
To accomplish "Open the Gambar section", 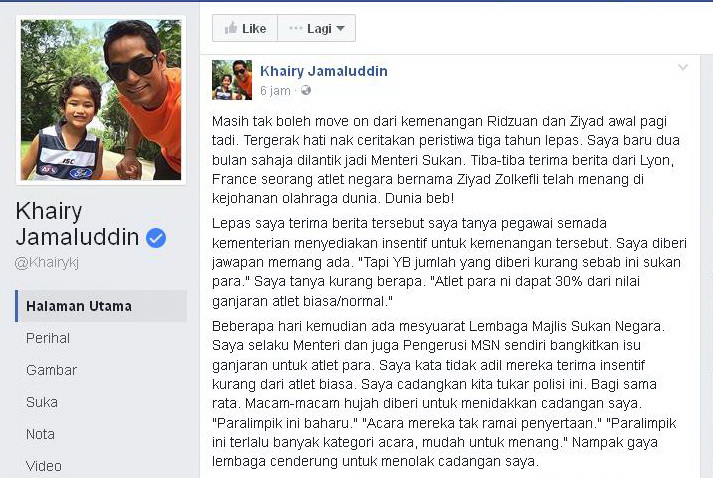I will point(51,370).
